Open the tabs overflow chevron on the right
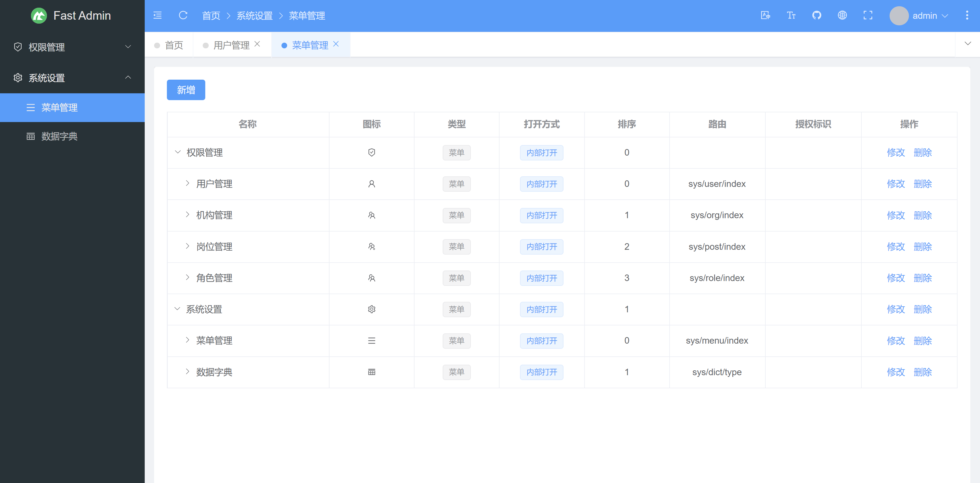The height and width of the screenshot is (483, 980). (967, 44)
